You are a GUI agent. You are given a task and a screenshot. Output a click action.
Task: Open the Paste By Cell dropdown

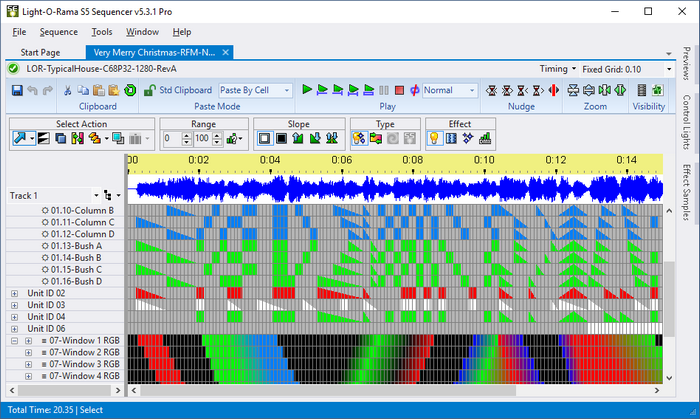255,90
